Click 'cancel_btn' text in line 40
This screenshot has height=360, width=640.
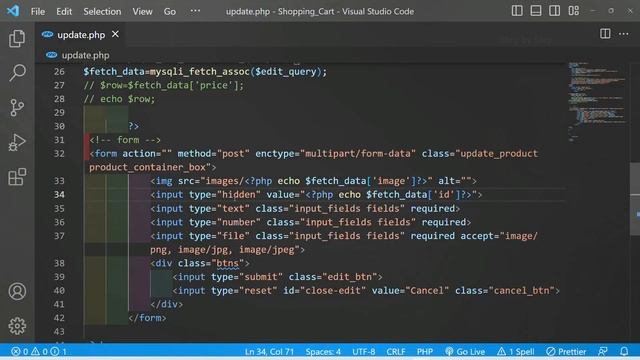pyautogui.click(x=521, y=291)
